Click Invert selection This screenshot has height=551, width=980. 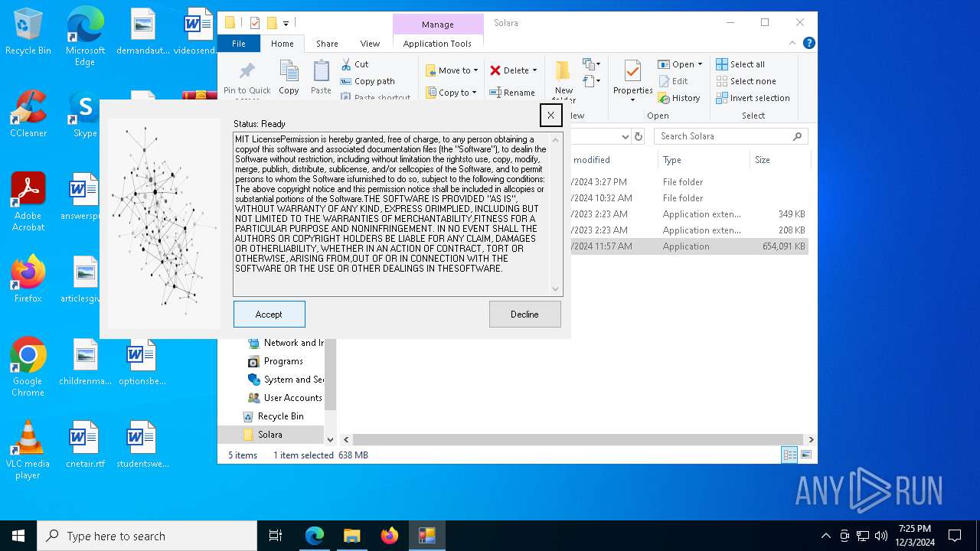753,98
